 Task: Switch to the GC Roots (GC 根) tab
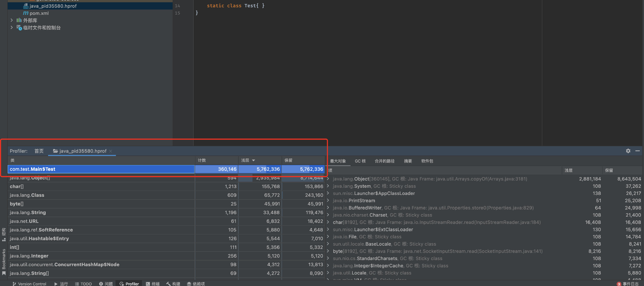[x=360, y=161]
